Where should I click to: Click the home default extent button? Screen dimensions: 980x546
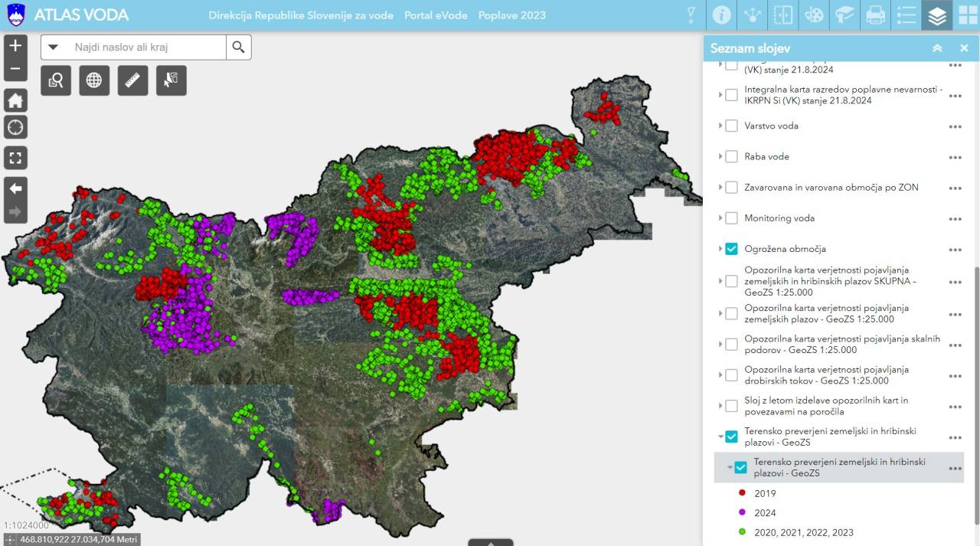tap(15, 100)
